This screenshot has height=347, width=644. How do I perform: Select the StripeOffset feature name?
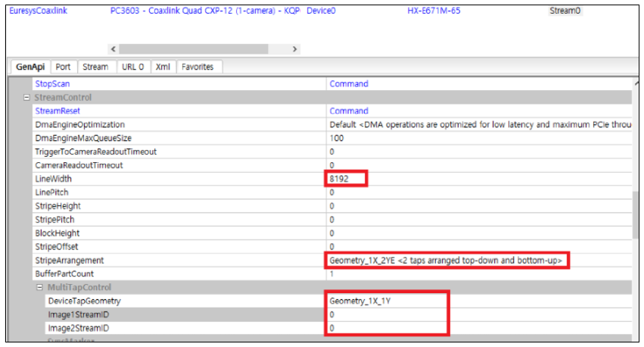57,247
